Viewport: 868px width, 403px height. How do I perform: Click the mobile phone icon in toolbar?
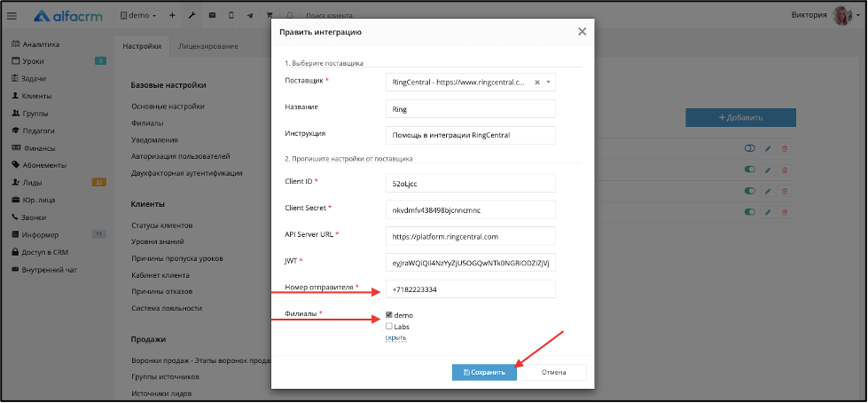[x=231, y=15]
